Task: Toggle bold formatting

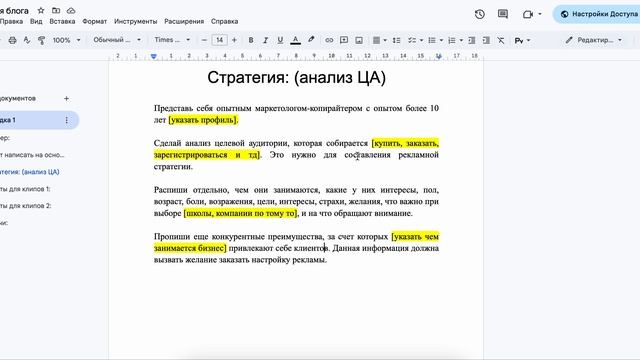Action: pos(251,40)
